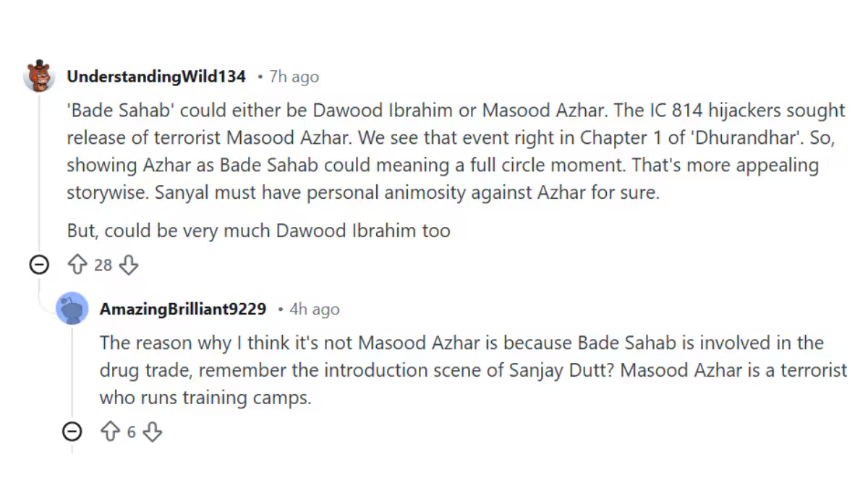Click AmazingBrilliant9229's Snoo avatar
This screenshot has width=868, height=488.
(72, 309)
